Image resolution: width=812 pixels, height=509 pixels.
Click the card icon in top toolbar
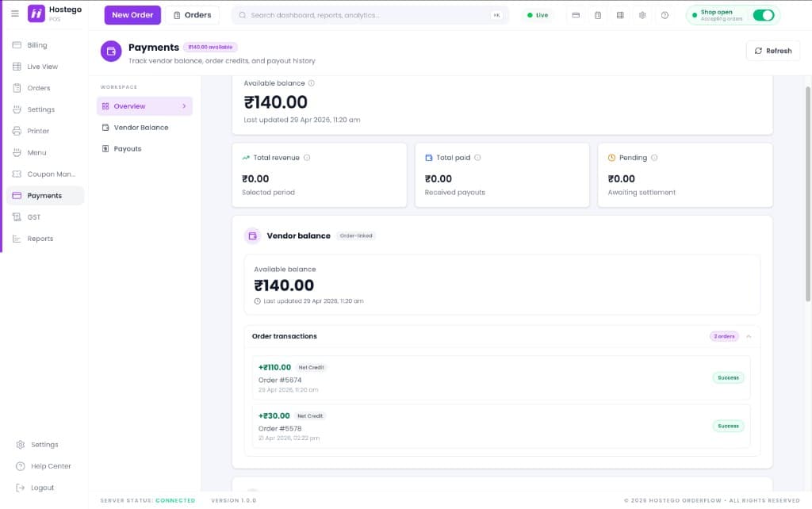pyautogui.click(x=576, y=15)
